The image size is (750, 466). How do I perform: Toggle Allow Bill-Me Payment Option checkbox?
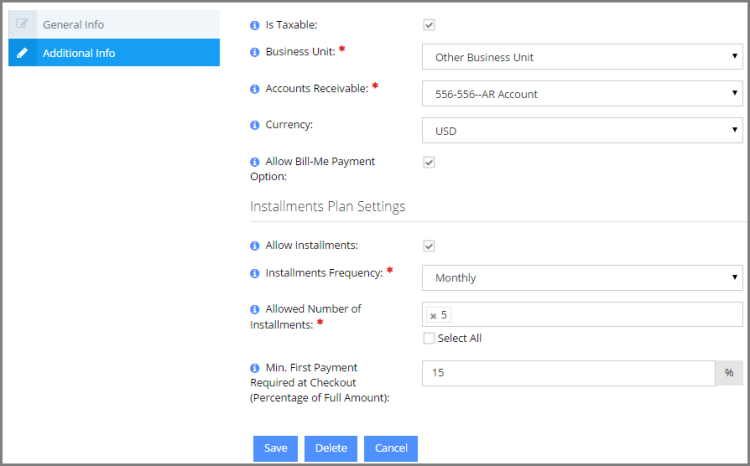[429, 162]
